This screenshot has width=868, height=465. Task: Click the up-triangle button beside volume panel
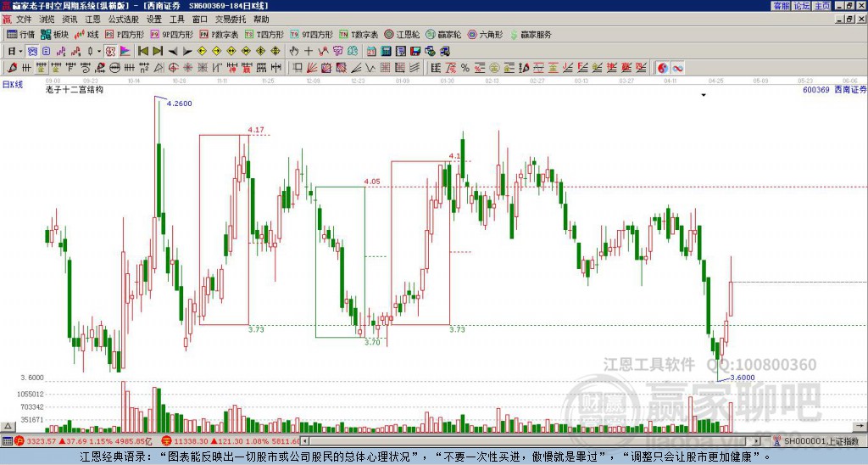pos(7,426)
